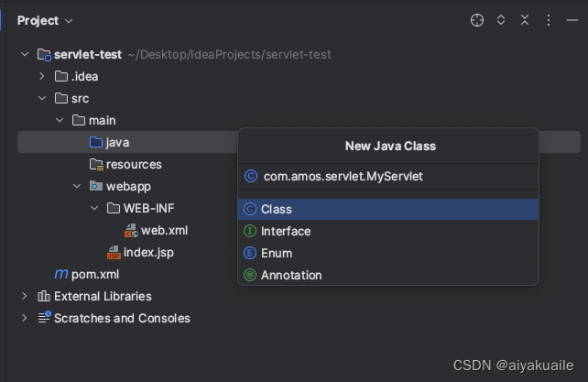
Task: Click the web.xml file icon
Action: (x=131, y=231)
